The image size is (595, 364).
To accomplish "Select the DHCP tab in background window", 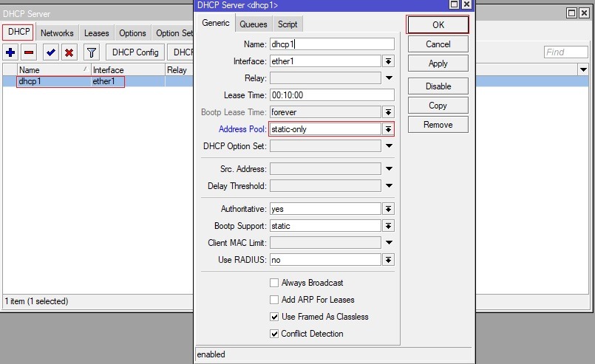I will click(18, 32).
